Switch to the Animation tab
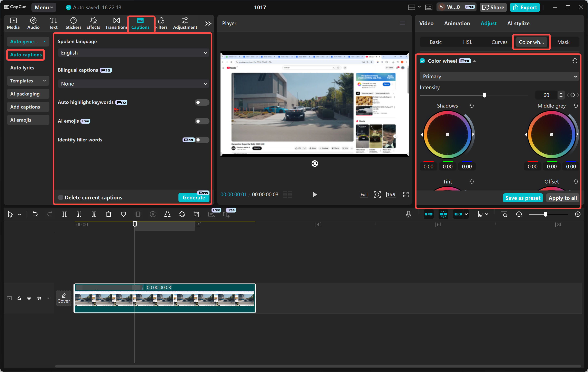The height and width of the screenshot is (372, 588). point(457,23)
